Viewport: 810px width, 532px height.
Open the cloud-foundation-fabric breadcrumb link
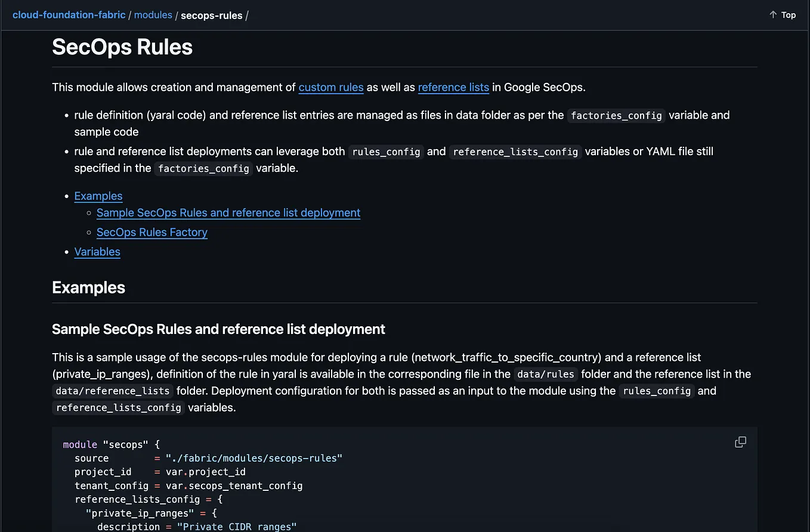point(69,15)
